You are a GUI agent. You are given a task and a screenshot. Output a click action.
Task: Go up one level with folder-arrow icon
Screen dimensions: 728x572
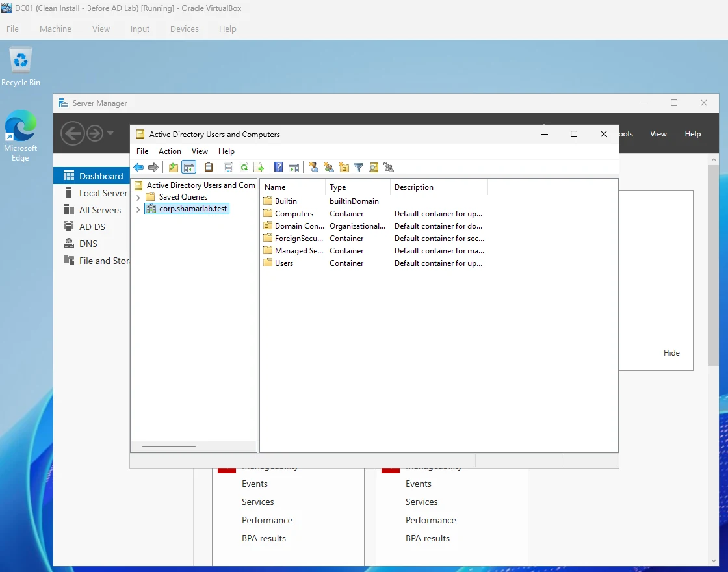tap(174, 168)
